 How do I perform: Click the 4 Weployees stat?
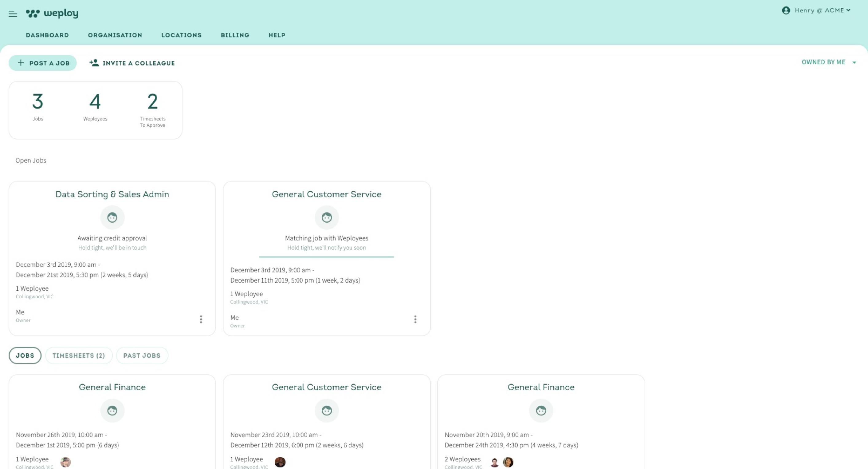tap(95, 107)
